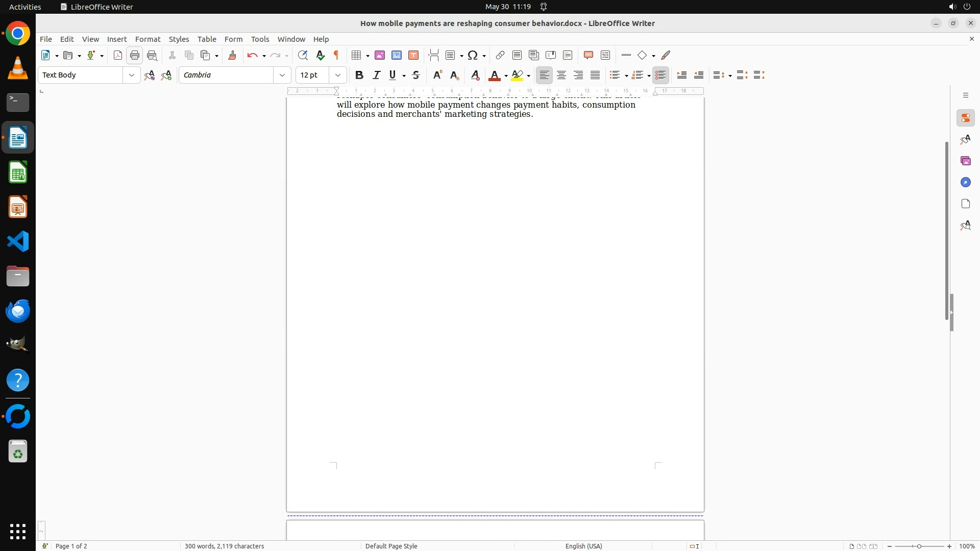Open Visual Studio Code from the dock

click(x=18, y=241)
